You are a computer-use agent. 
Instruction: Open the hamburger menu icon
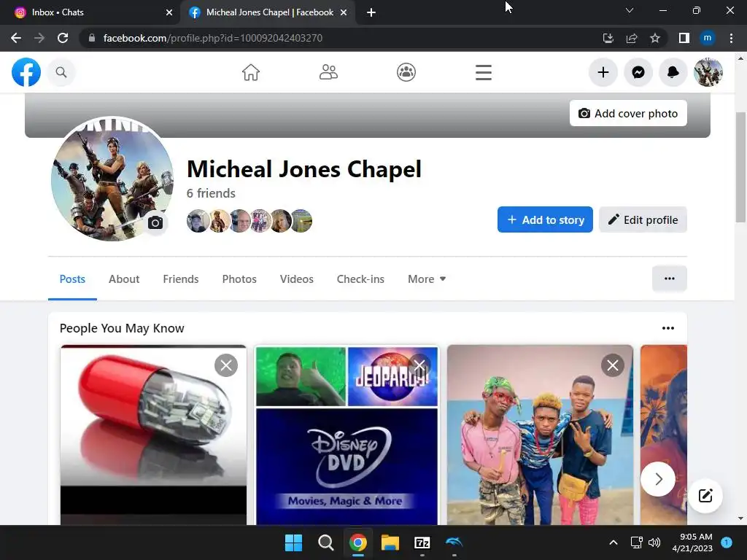pos(484,72)
